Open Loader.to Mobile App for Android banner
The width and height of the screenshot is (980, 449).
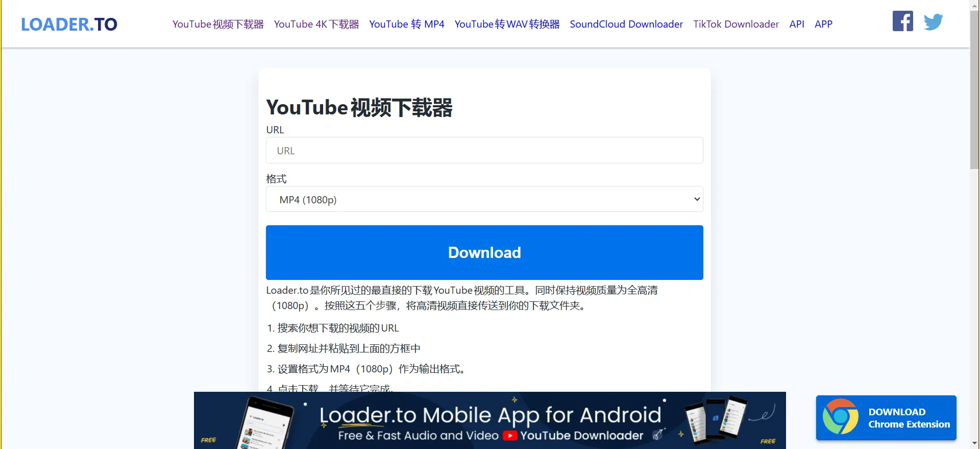[x=490, y=420]
